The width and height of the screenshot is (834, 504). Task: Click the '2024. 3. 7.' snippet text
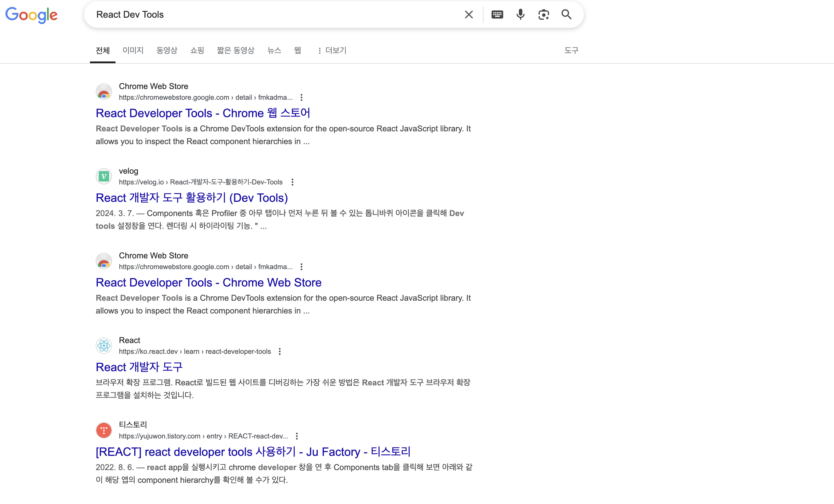115,213
